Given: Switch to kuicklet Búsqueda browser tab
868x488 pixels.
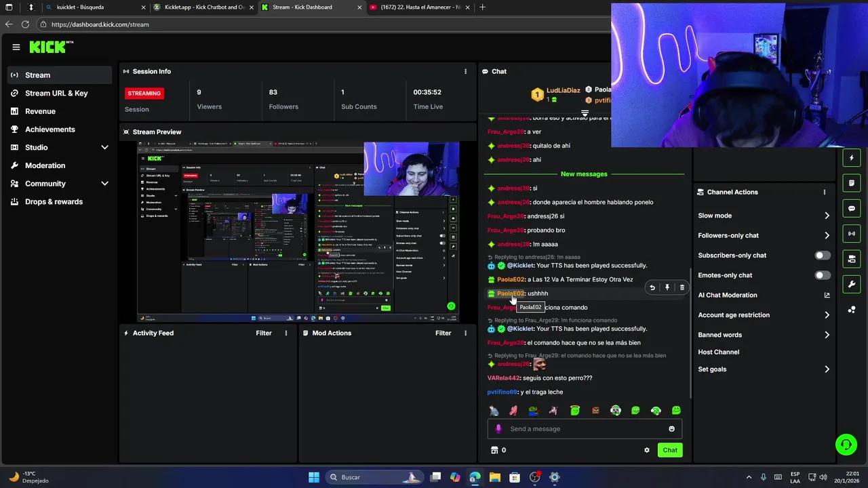Looking at the screenshot, I should tap(95, 7).
